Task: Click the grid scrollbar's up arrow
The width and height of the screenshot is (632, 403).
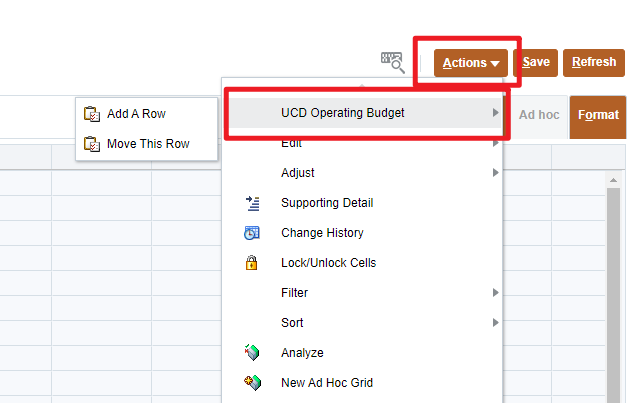Action: click(614, 179)
